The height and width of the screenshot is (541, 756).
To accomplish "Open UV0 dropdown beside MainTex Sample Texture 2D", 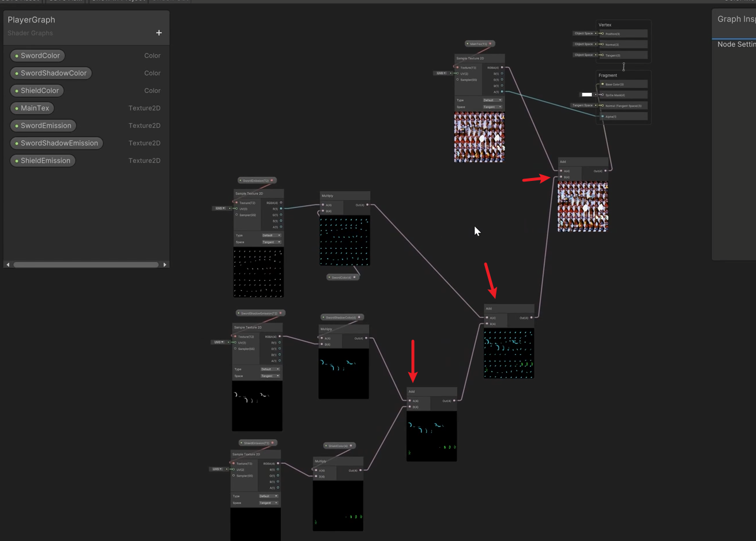I will pos(441,73).
